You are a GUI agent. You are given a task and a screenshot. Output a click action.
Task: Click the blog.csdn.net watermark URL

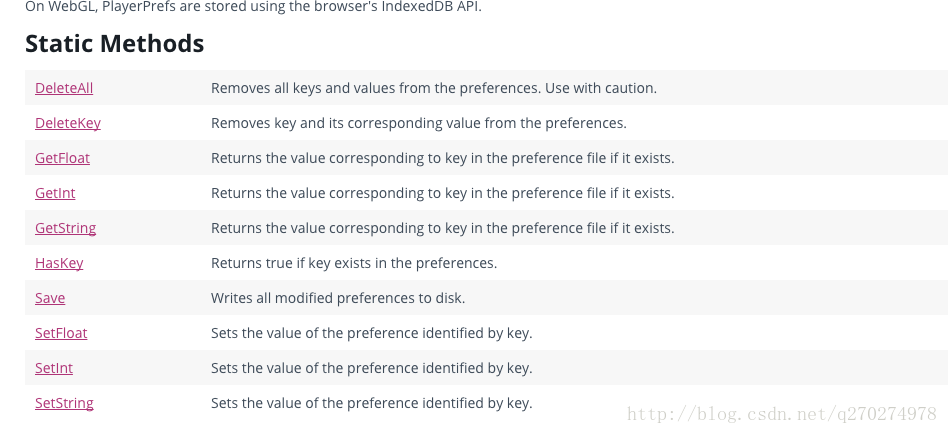tap(782, 414)
